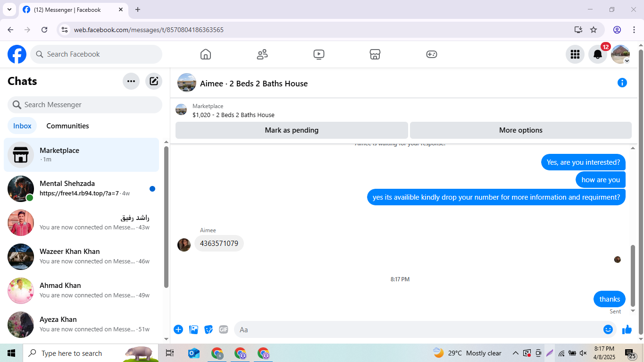Open a new browser tab
This screenshot has width=644, height=362.
point(138,9)
